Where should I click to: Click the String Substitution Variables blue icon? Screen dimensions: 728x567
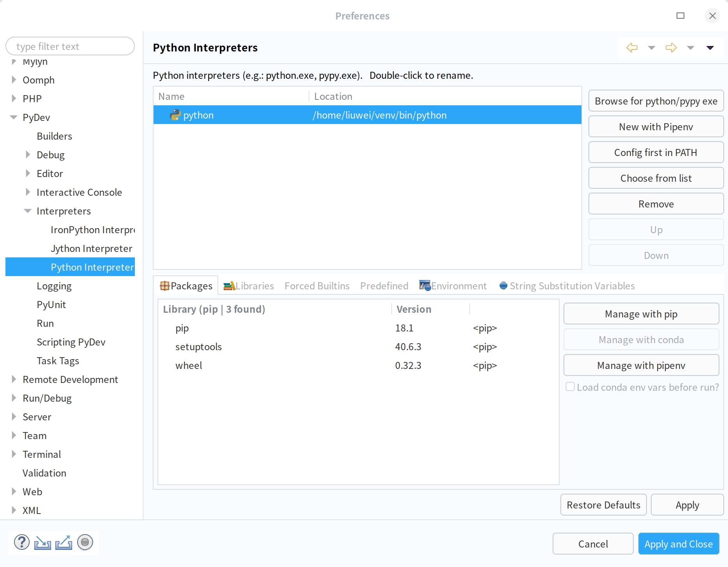coord(503,286)
